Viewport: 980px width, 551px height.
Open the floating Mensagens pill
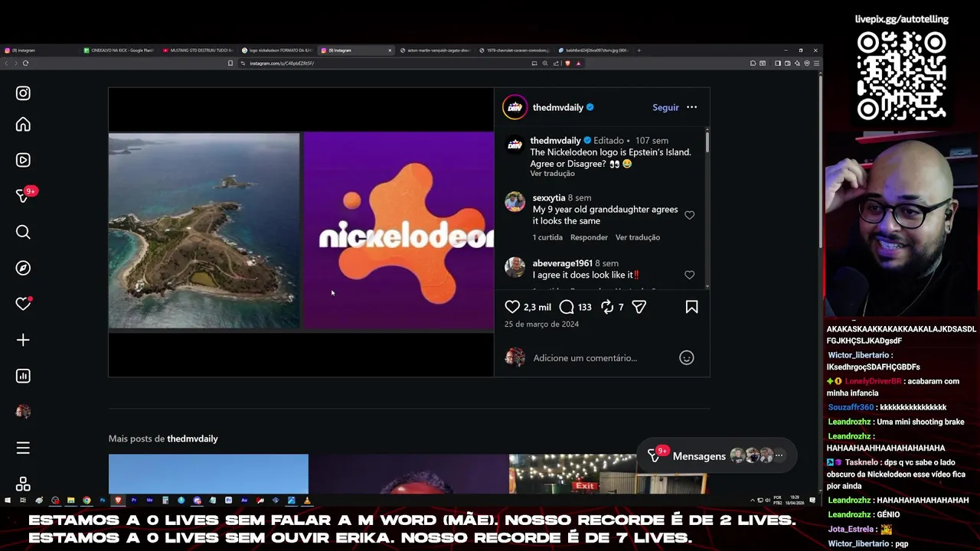click(716, 455)
